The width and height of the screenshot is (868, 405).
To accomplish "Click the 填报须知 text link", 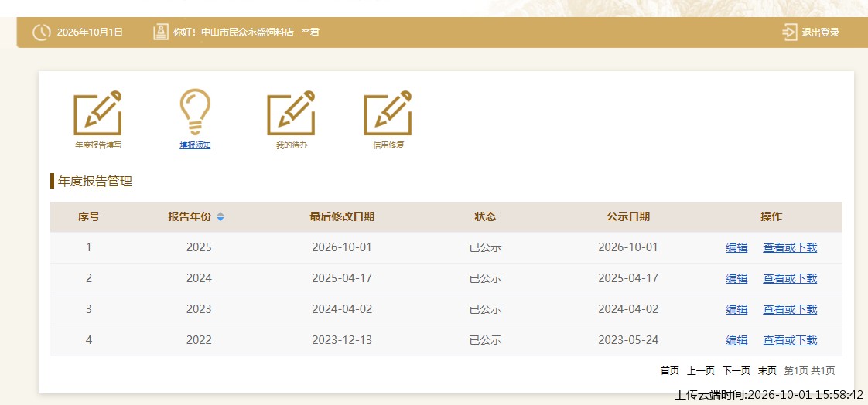I will click(195, 145).
